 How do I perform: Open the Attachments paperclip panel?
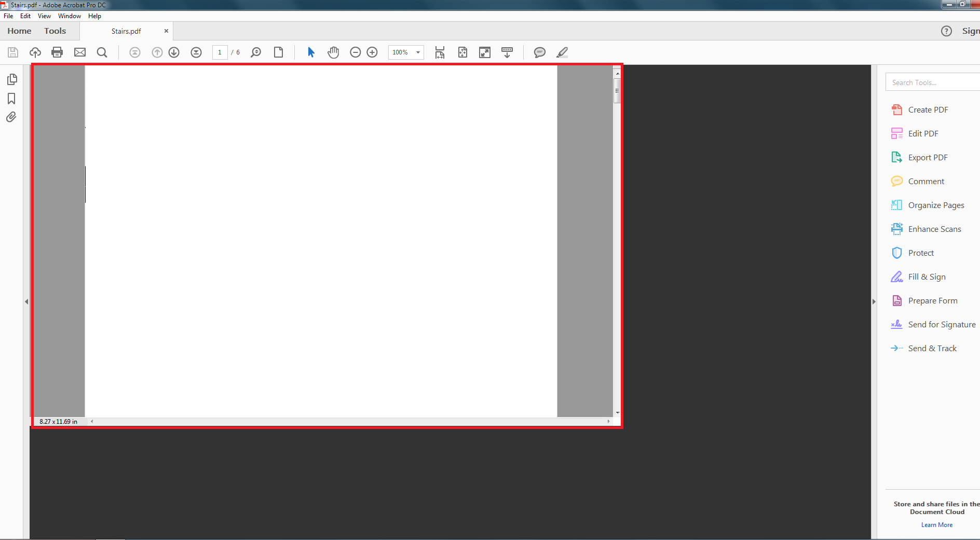click(x=11, y=117)
